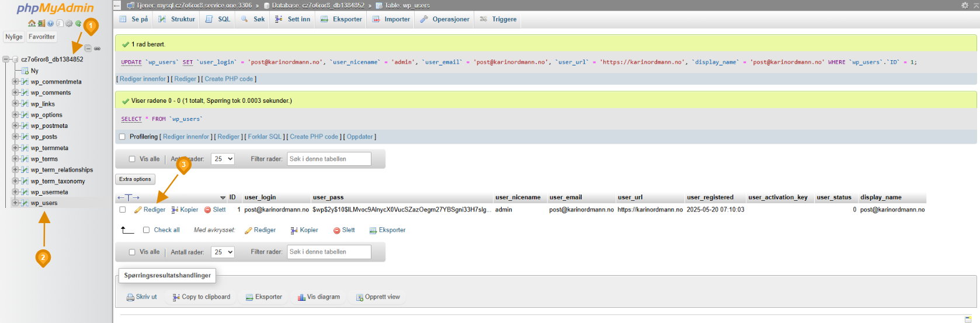Collapse the cz7o6ror8_db1384852 database node
This screenshot has height=323, width=980.
pos(6,60)
